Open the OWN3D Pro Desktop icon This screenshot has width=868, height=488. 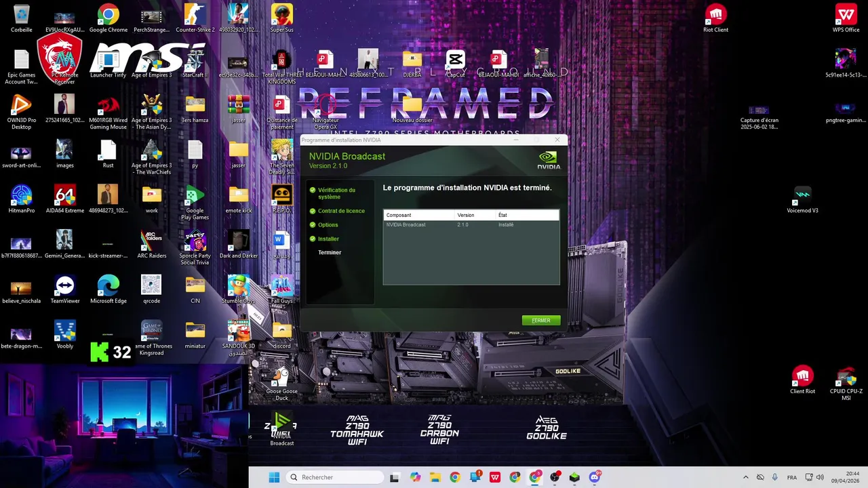point(22,113)
